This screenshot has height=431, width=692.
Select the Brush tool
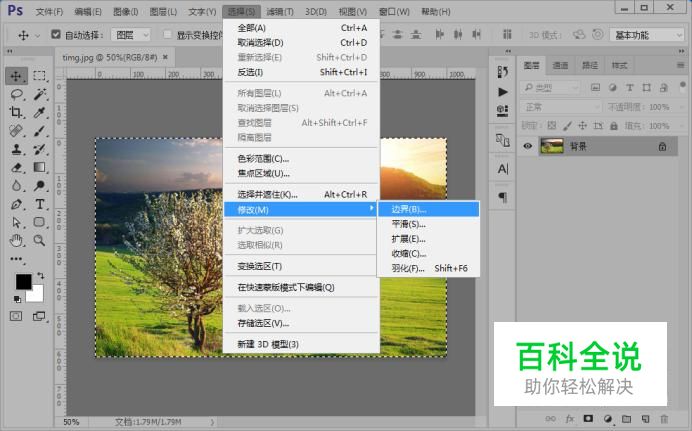(39, 131)
